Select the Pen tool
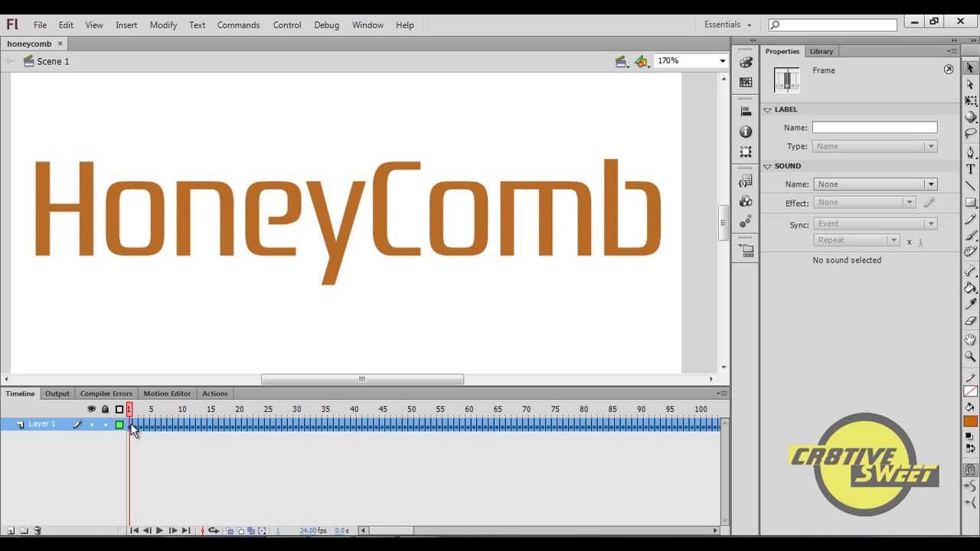Viewport: 980px width, 551px height. (970, 152)
